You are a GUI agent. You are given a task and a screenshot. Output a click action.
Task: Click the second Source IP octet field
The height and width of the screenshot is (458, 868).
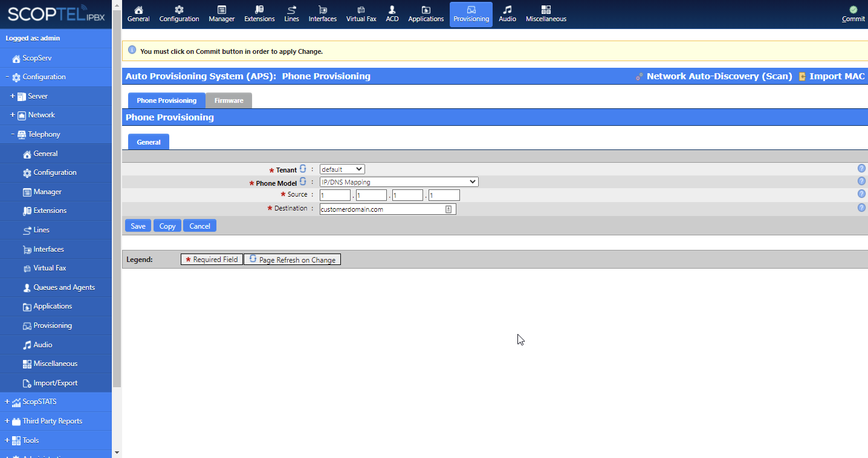click(371, 195)
